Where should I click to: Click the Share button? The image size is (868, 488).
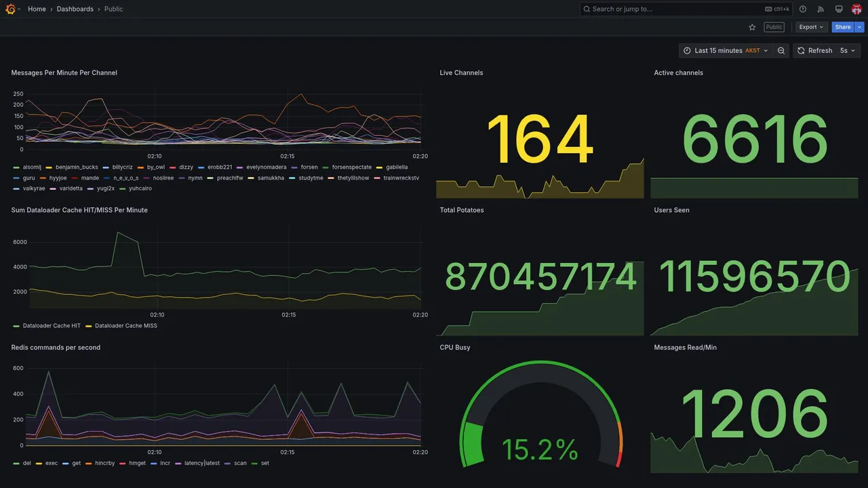843,27
